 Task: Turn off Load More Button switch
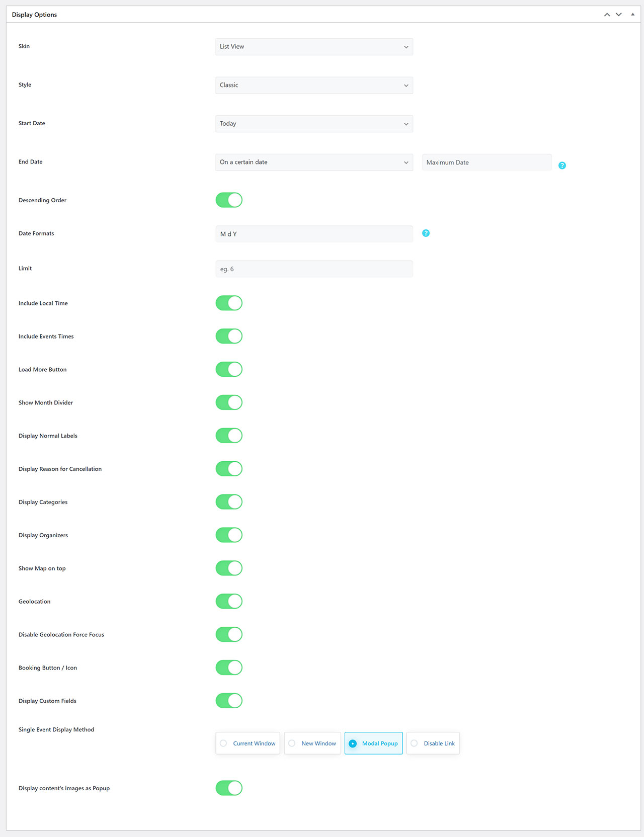229,370
